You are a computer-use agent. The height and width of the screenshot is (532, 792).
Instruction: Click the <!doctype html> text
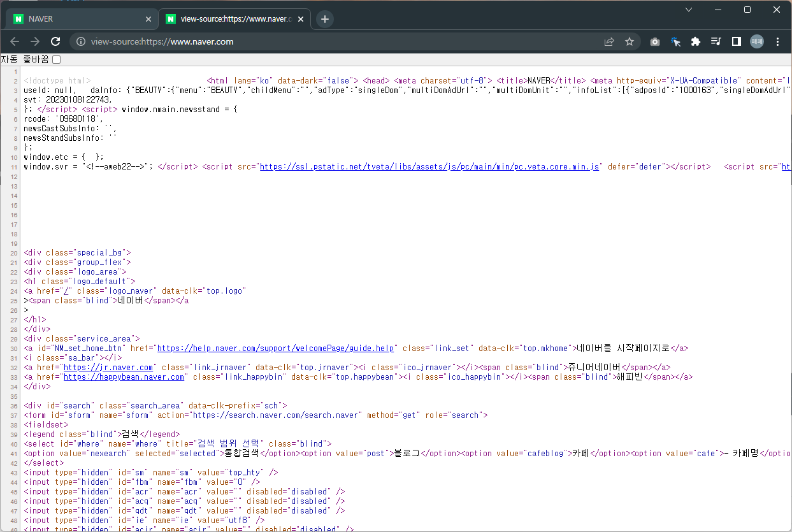57,81
